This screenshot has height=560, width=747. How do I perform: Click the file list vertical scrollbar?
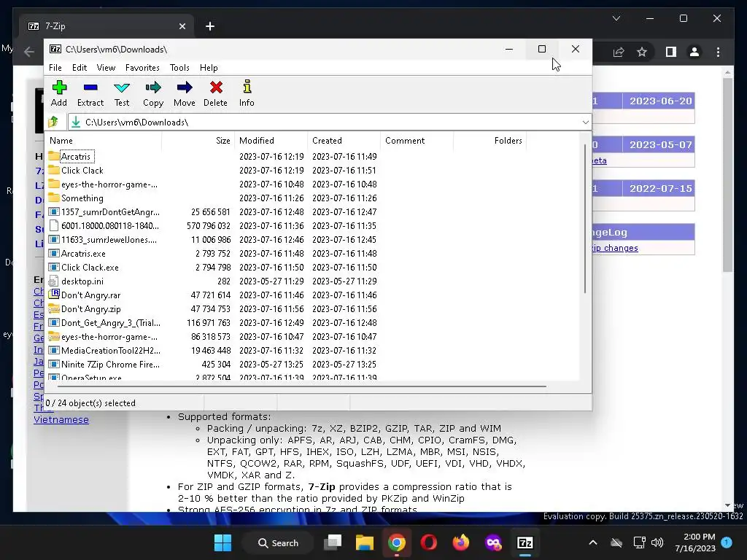584,219
